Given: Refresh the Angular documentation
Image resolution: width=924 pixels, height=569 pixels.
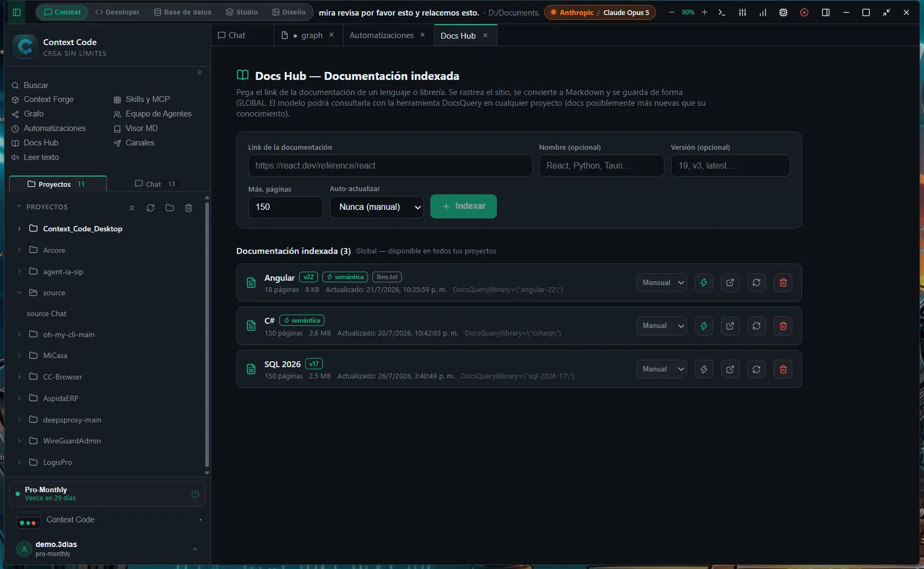Looking at the screenshot, I should click(x=756, y=283).
